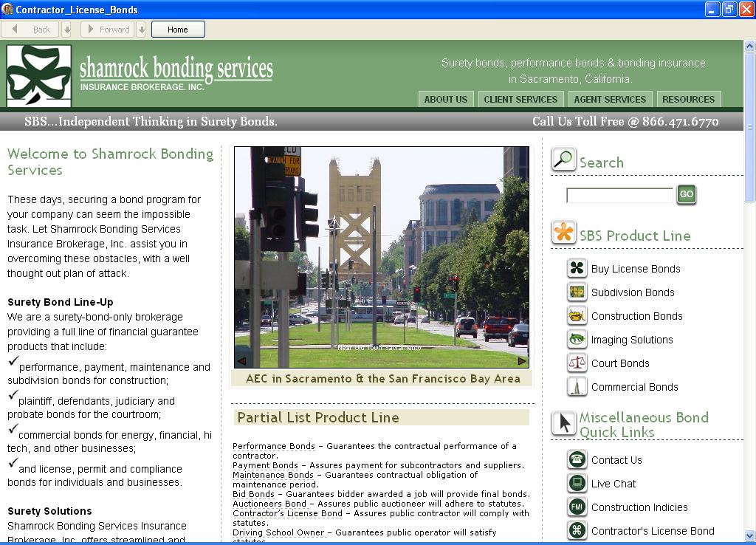Click the Commercial Bonds tower icon
This screenshot has height=545, width=756.
click(x=577, y=386)
